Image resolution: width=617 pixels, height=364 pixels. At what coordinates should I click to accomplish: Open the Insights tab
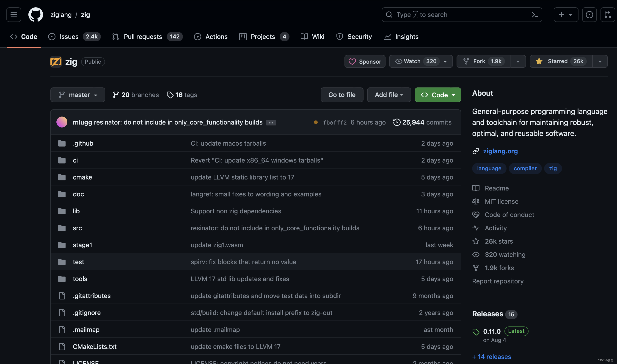tap(401, 37)
